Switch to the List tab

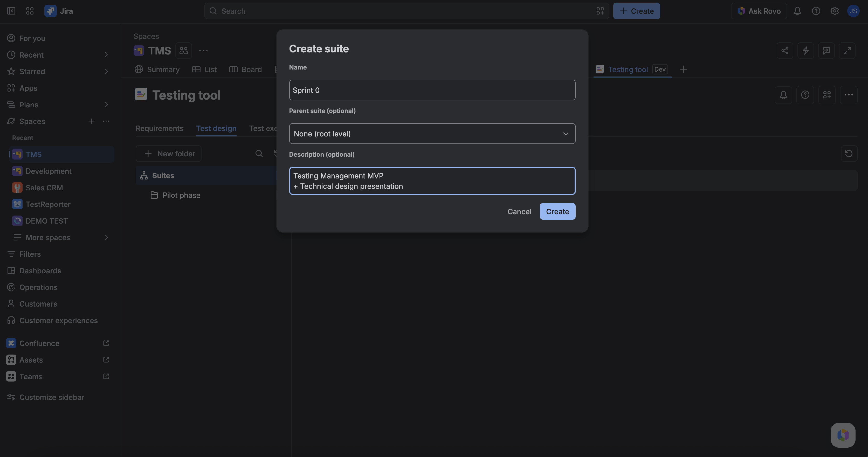click(x=204, y=69)
